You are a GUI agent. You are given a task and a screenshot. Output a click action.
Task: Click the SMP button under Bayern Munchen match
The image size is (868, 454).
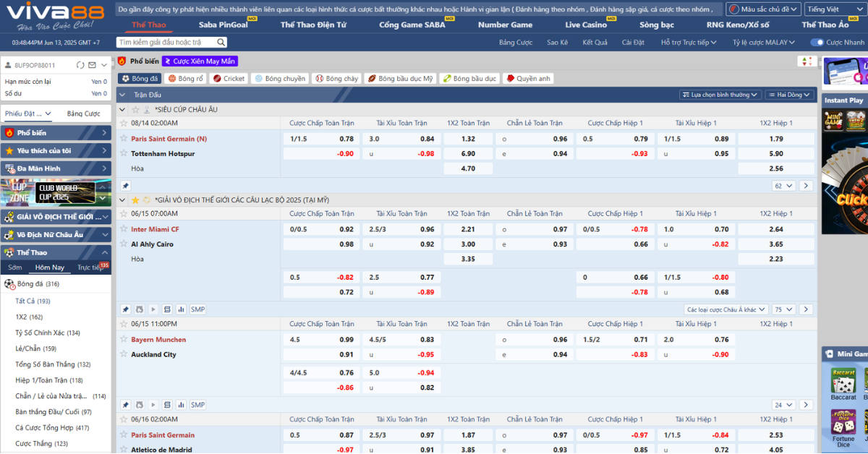pos(197,405)
